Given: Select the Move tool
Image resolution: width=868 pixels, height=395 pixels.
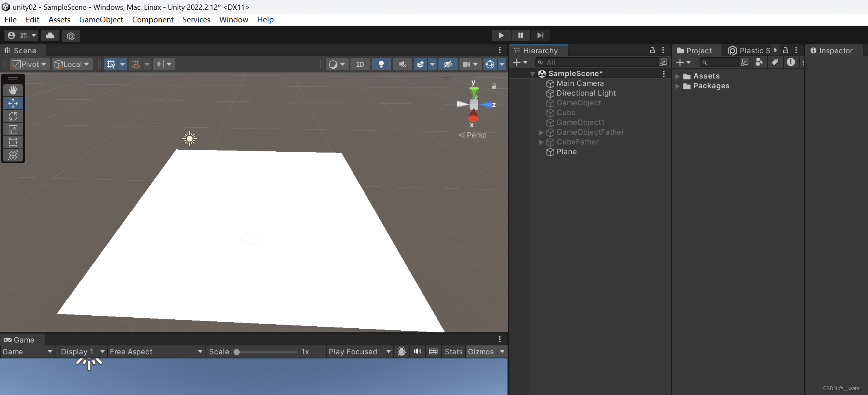Looking at the screenshot, I should click(13, 103).
